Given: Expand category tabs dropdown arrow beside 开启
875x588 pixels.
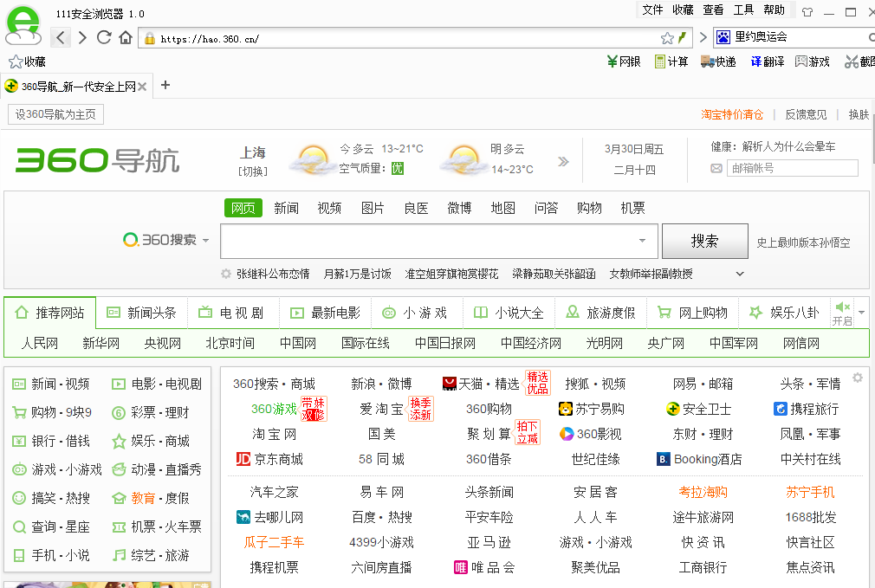Looking at the screenshot, I should click(862, 313).
